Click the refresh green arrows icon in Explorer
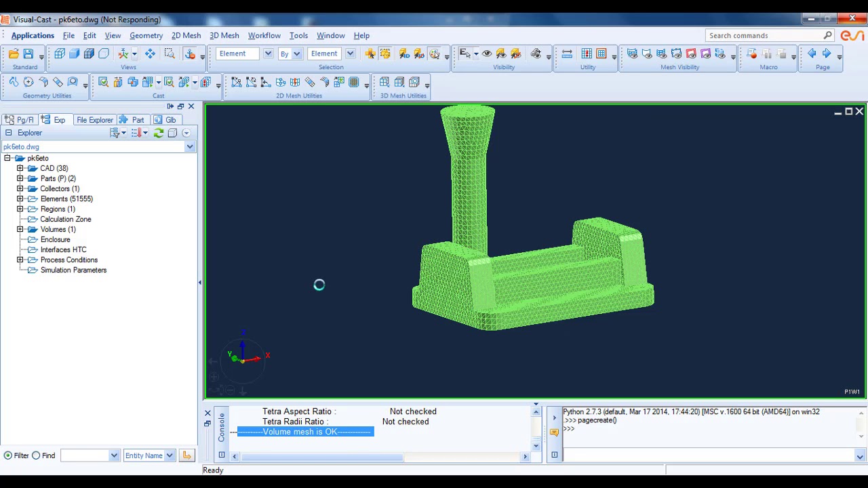The width and height of the screenshot is (868, 488). coord(158,133)
